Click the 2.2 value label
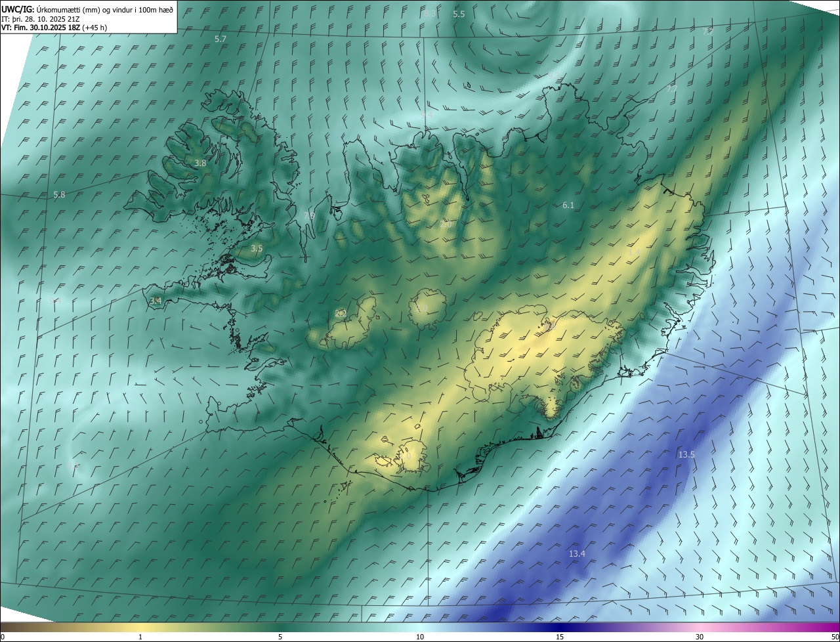This screenshot has width=840, height=642. point(341,314)
